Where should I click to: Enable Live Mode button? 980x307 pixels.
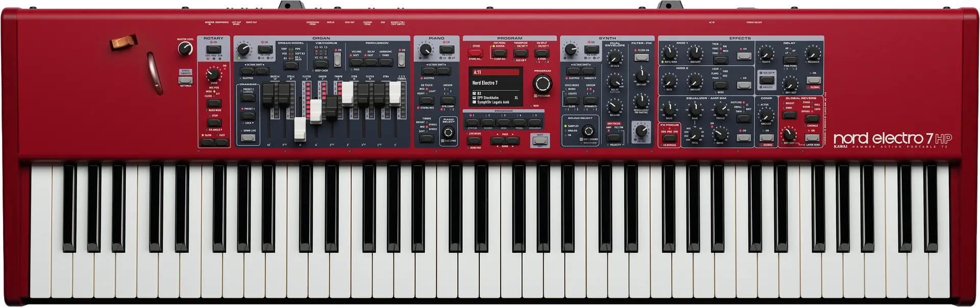point(475,140)
